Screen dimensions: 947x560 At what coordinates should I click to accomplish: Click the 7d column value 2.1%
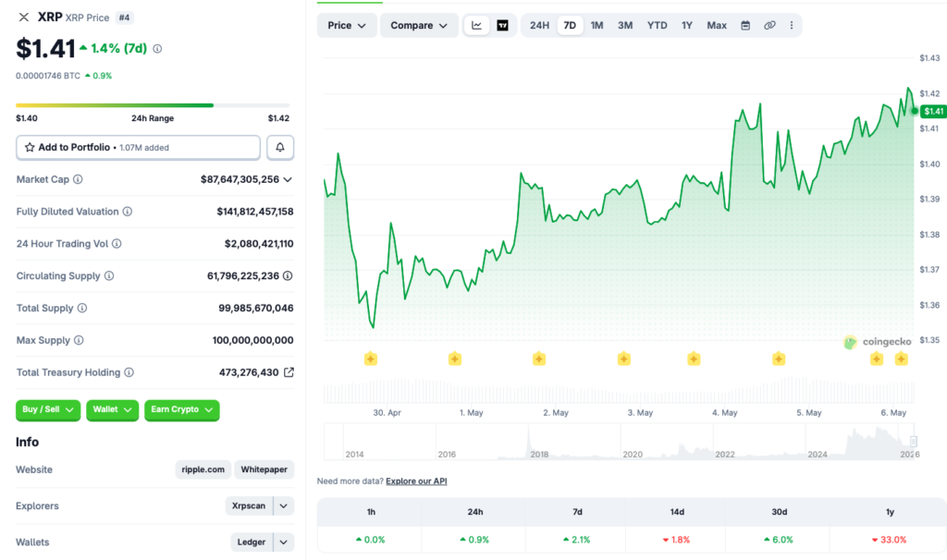coord(576,540)
